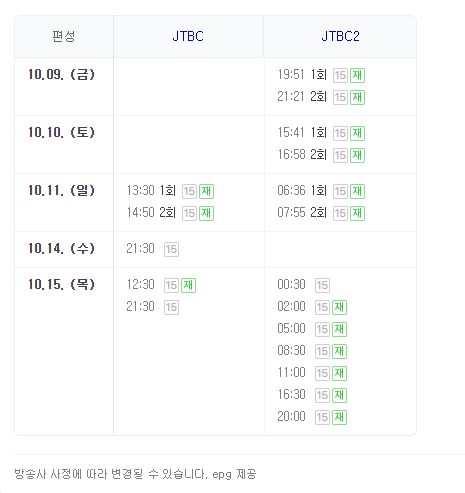The image size is (465, 493).
Task: Click the rerun badge beside 06:36 on JTBC2
Action: coord(357,191)
